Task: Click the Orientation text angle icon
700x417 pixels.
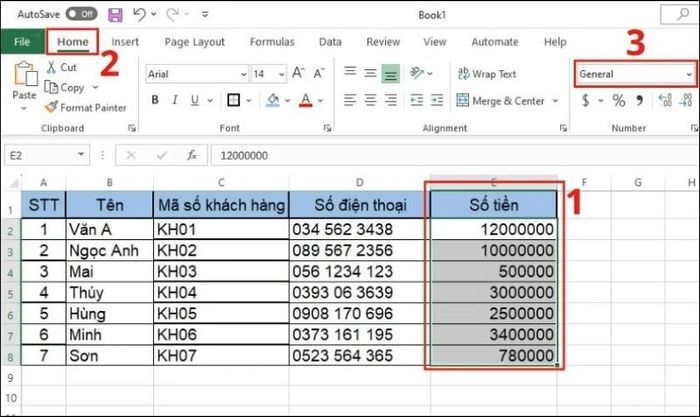Action: pyautogui.click(x=417, y=73)
